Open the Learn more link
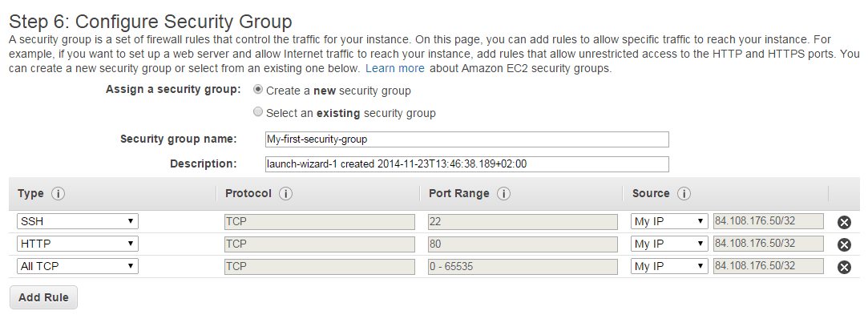This screenshot has height=331, width=868. point(394,69)
